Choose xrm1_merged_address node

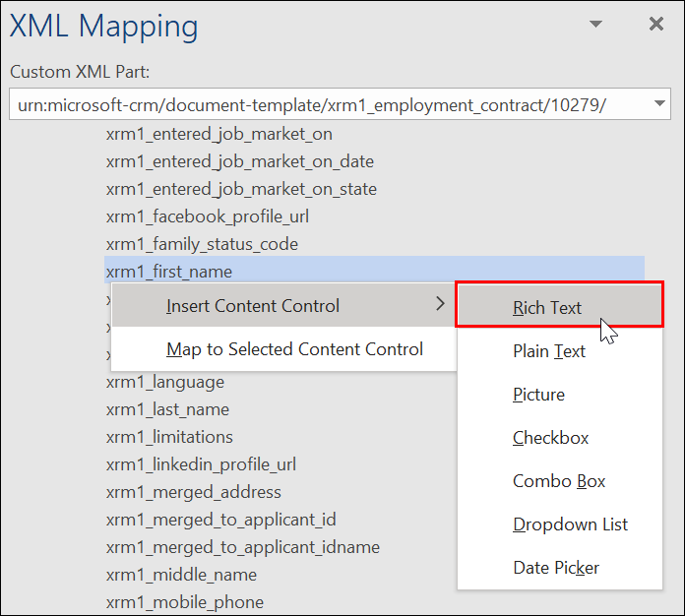point(193,492)
